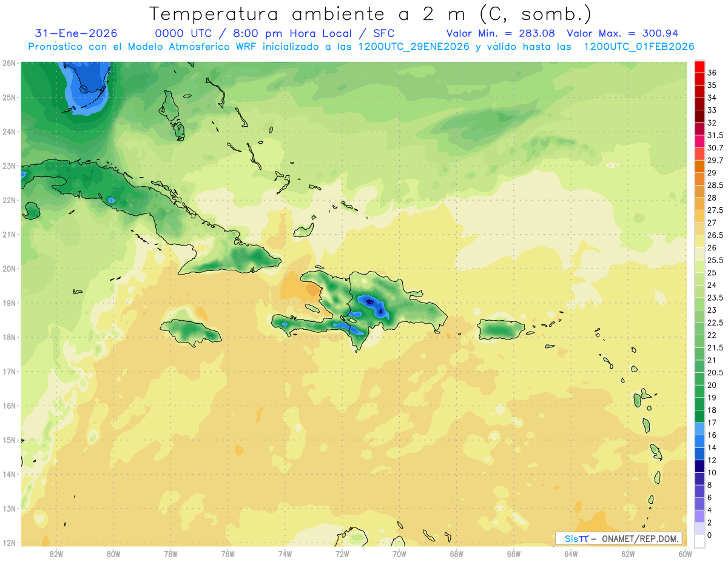Click the 17N latitude axis label

pyautogui.click(x=8, y=371)
